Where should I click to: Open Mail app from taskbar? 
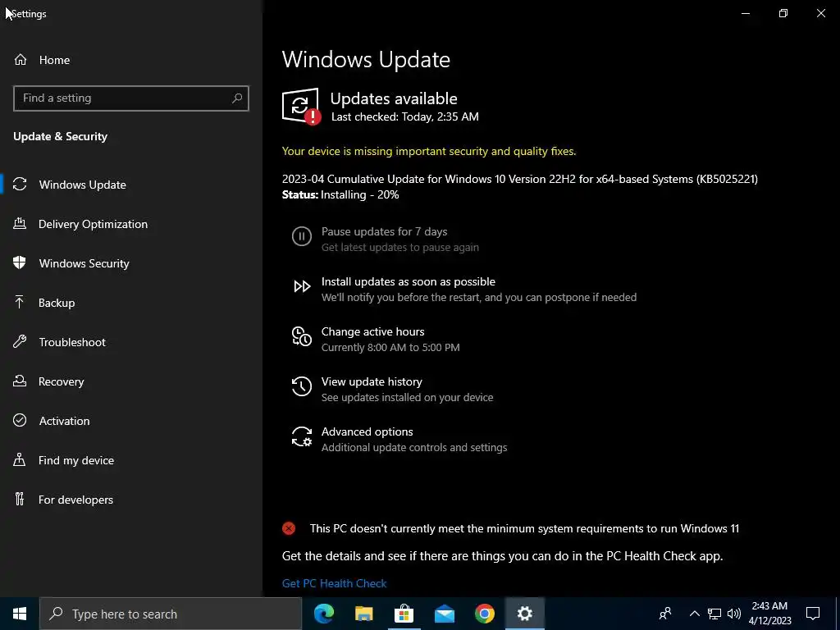pyautogui.click(x=444, y=614)
